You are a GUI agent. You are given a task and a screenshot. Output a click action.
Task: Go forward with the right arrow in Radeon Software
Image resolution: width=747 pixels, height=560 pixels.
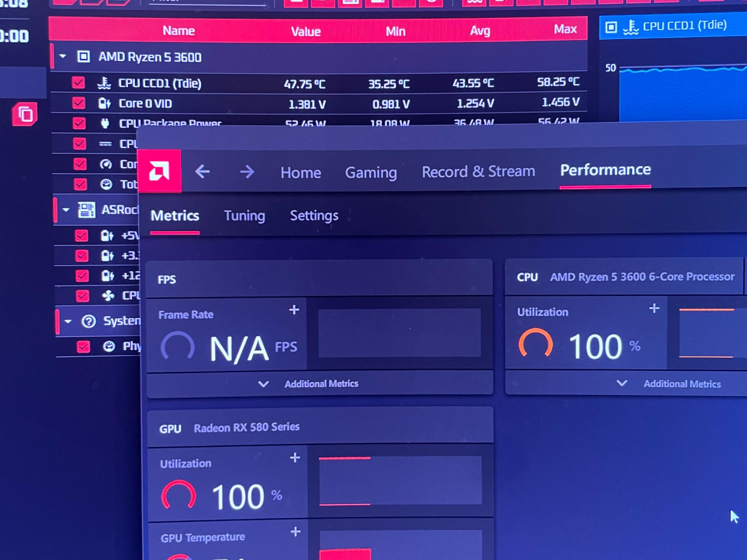pyautogui.click(x=247, y=172)
